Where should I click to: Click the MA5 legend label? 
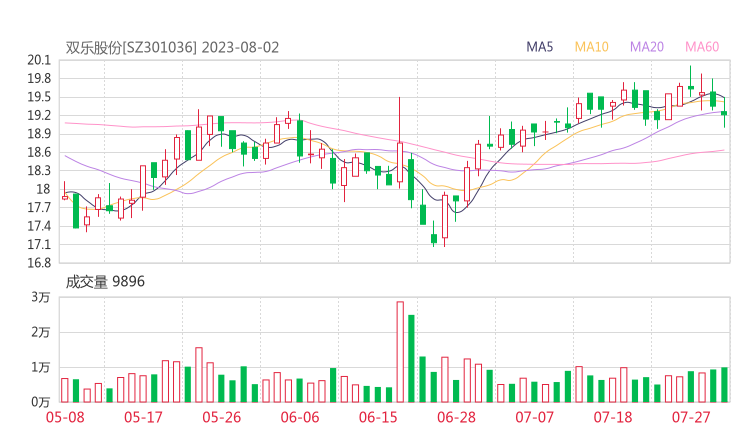[539, 47]
